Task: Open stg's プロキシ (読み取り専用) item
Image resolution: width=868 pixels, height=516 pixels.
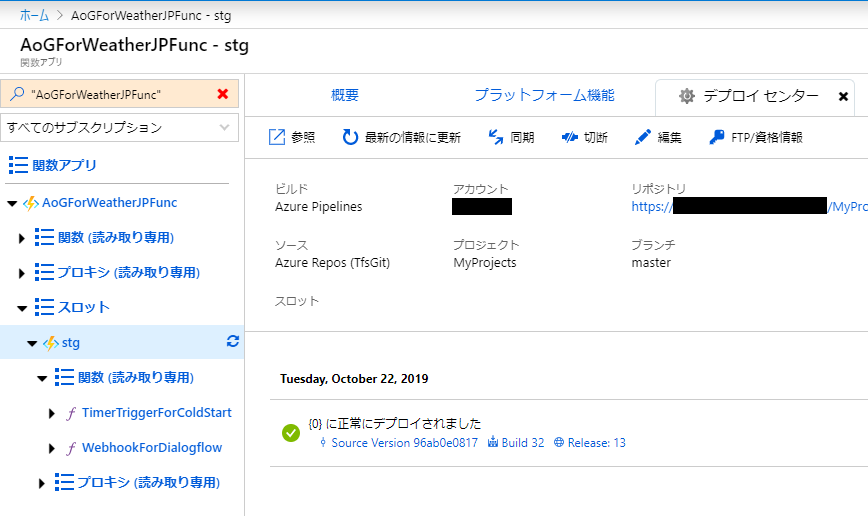Action: point(148,482)
